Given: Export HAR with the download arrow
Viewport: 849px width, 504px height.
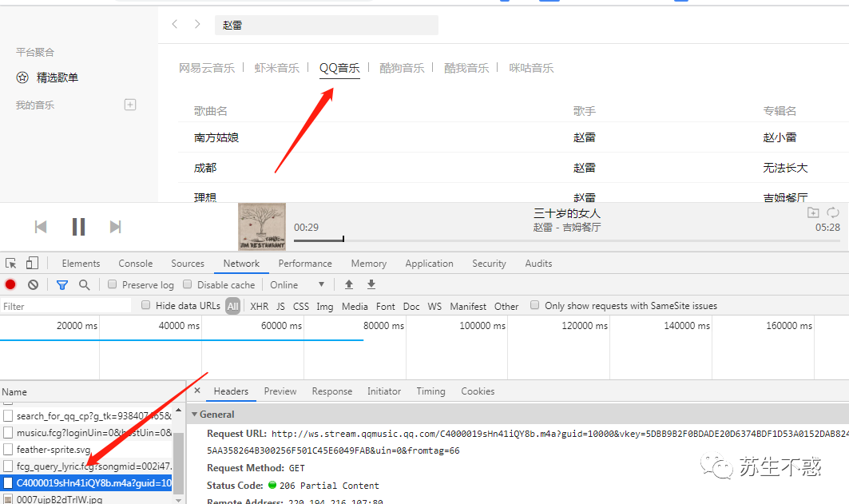Looking at the screenshot, I should pos(371,284).
